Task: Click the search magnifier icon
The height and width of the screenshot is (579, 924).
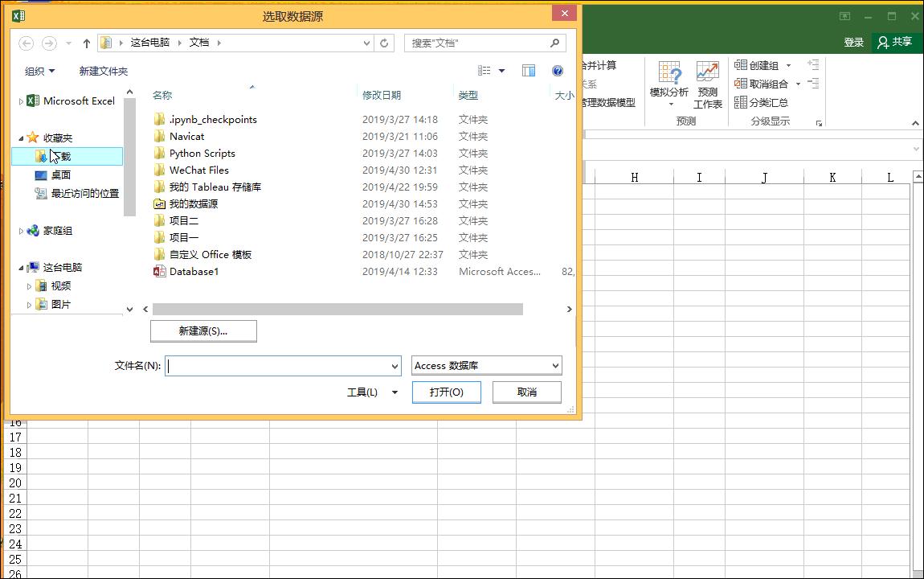Action: pyautogui.click(x=554, y=43)
